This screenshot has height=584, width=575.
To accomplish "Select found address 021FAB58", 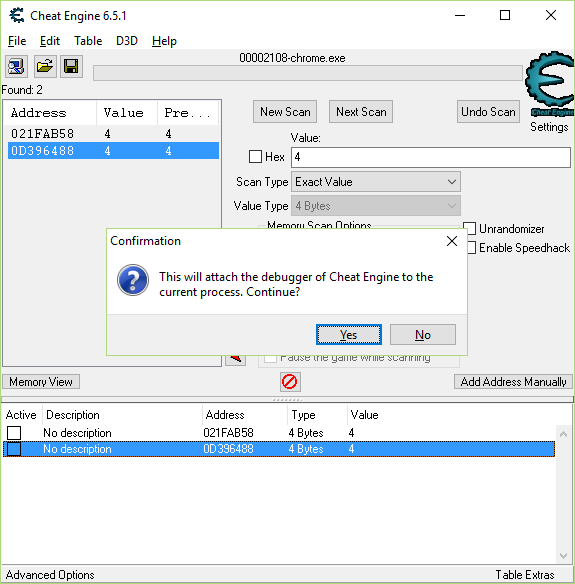I will click(113, 133).
